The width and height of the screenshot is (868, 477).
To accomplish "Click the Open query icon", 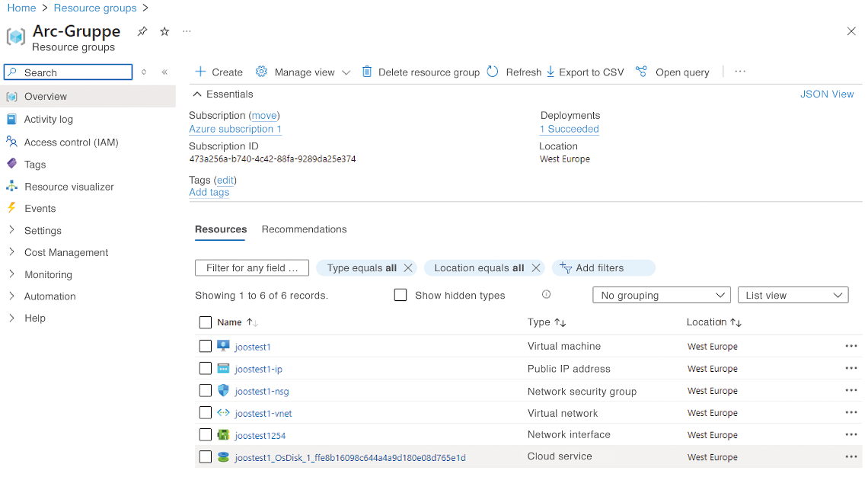I will tap(641, 72).
